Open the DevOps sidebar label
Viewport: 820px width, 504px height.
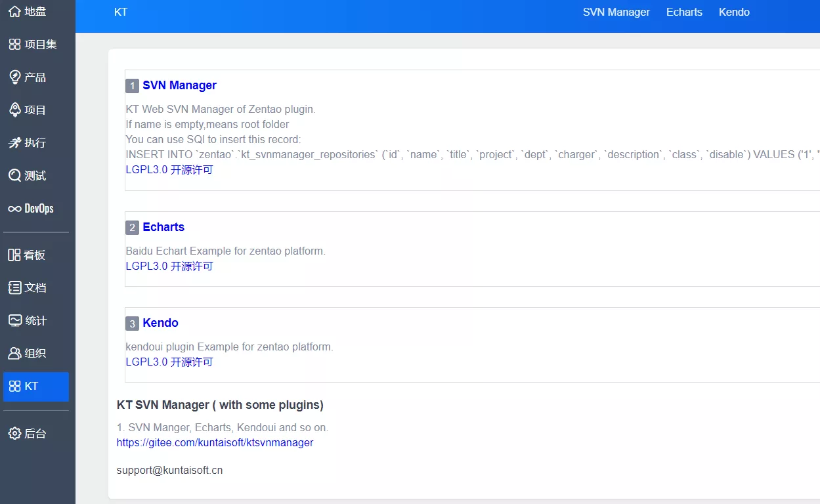pos(39,209)
